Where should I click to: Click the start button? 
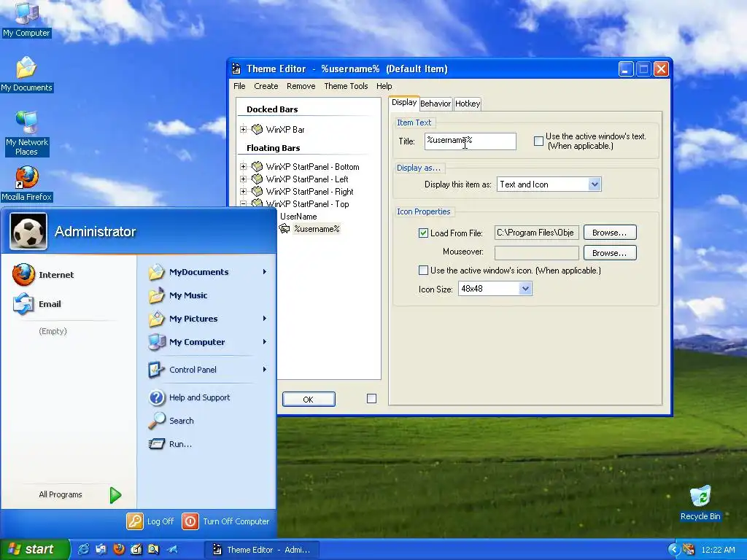click(34, 550)
